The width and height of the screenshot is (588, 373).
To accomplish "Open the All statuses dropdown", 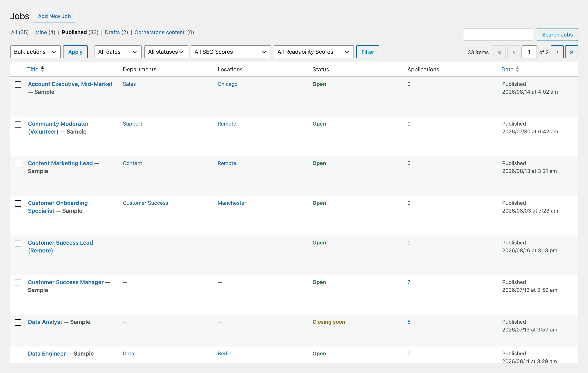I will (166, 52).
